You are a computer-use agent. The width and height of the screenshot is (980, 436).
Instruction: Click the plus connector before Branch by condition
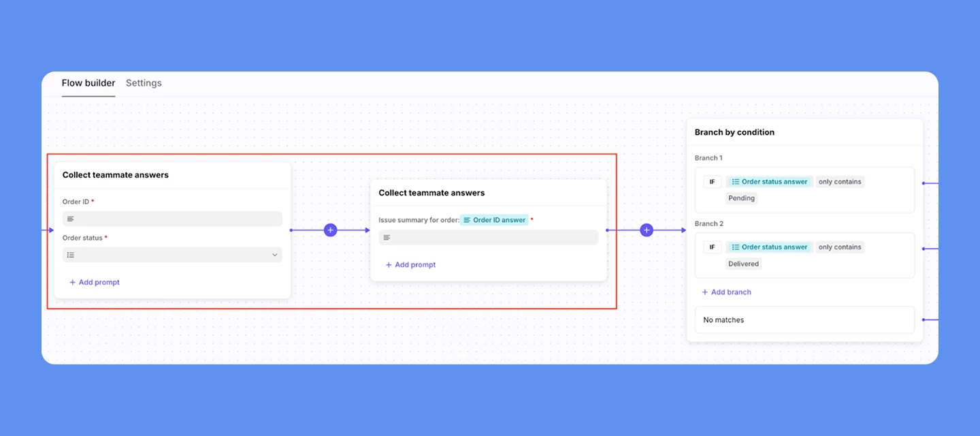tap(645, 230)
